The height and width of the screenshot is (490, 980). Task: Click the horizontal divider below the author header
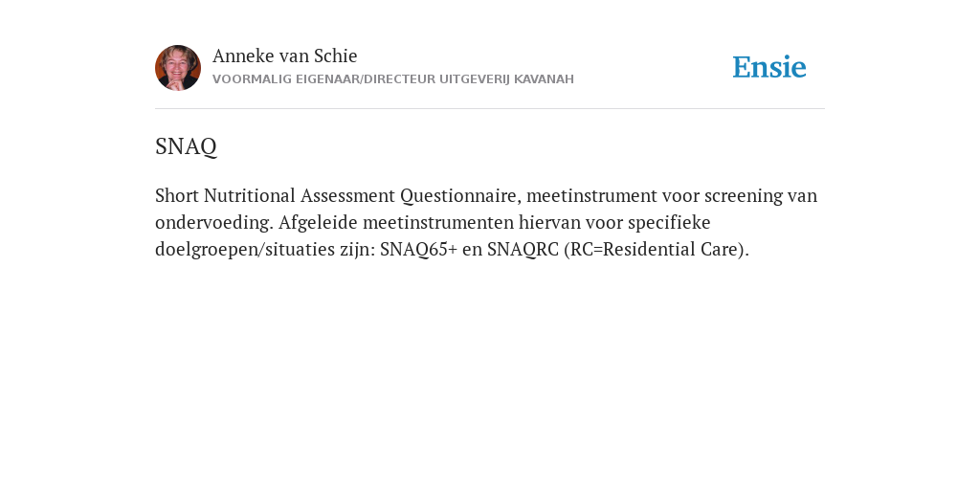pyautogui.click(x=490, y=109)
